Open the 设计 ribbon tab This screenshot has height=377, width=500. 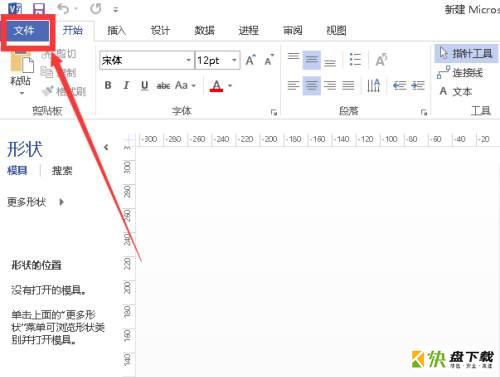tap(160, 31)
